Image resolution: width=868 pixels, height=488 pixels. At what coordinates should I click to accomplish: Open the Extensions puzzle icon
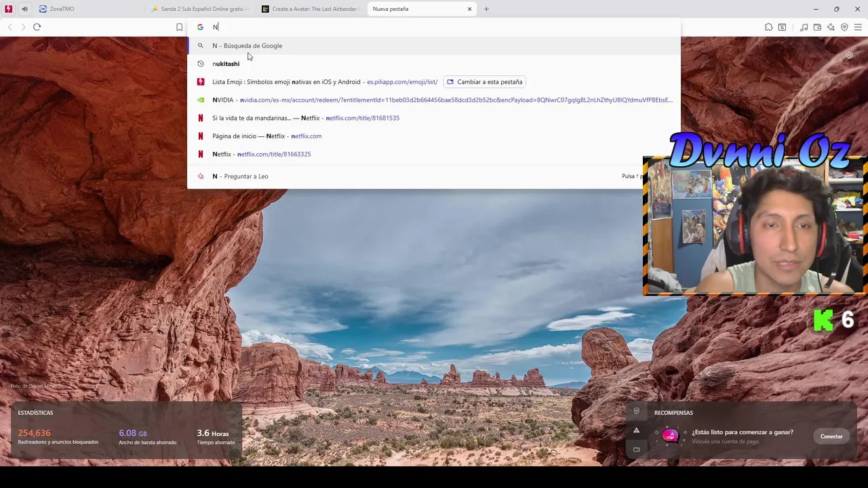pyautogui.click(x=768, y=27)
